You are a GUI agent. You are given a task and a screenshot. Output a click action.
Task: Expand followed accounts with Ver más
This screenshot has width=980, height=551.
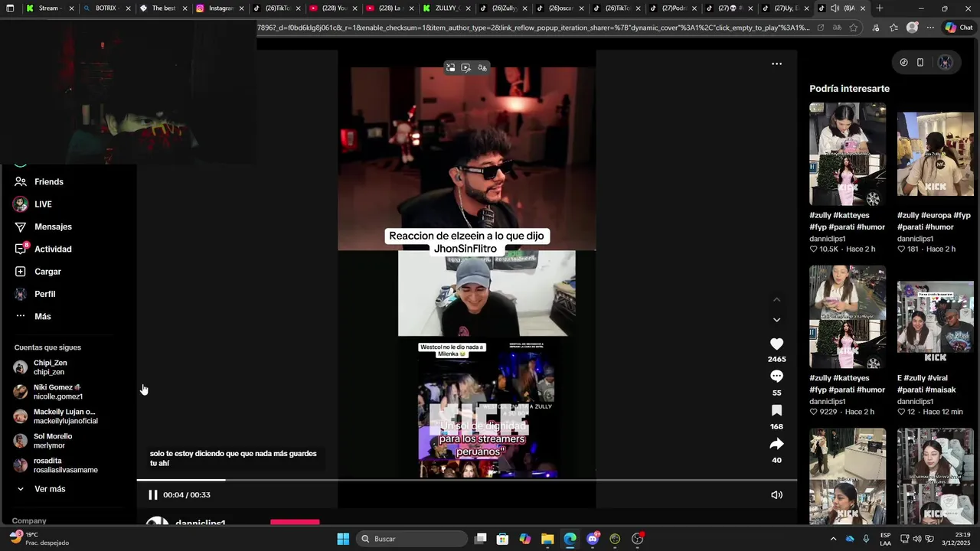point(49,489)
